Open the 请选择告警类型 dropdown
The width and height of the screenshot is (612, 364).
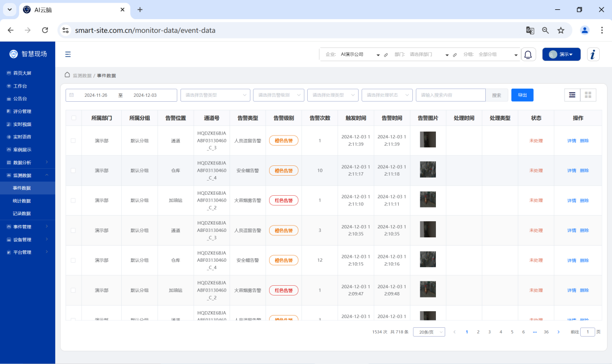[x=215, y=95]
